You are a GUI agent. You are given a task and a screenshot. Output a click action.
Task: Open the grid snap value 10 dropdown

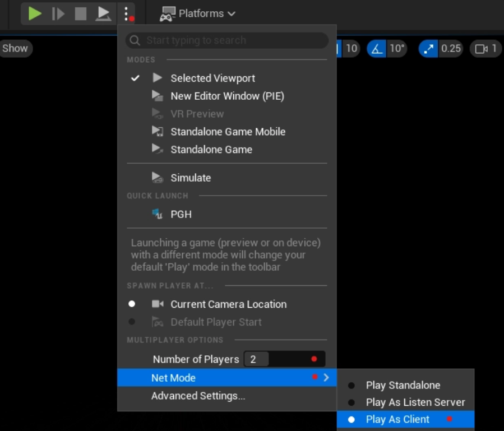(352, 49)
